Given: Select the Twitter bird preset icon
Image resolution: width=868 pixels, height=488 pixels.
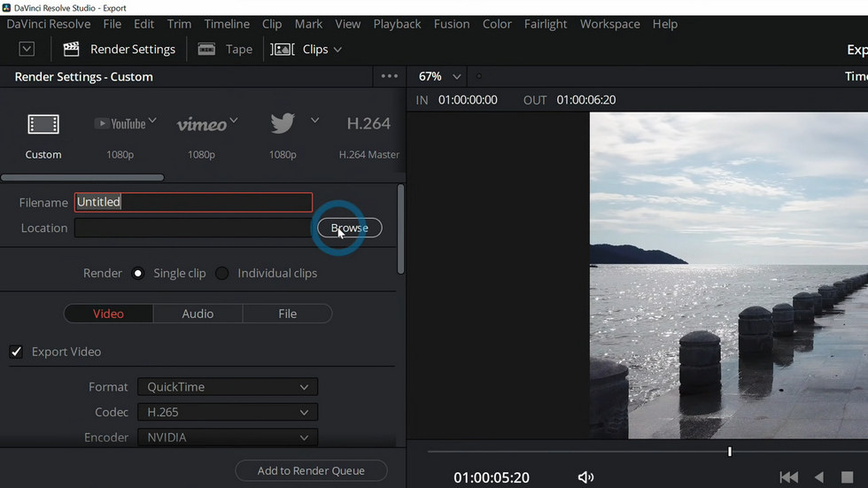Looking at the screenshot, I should tap(283, 123).
